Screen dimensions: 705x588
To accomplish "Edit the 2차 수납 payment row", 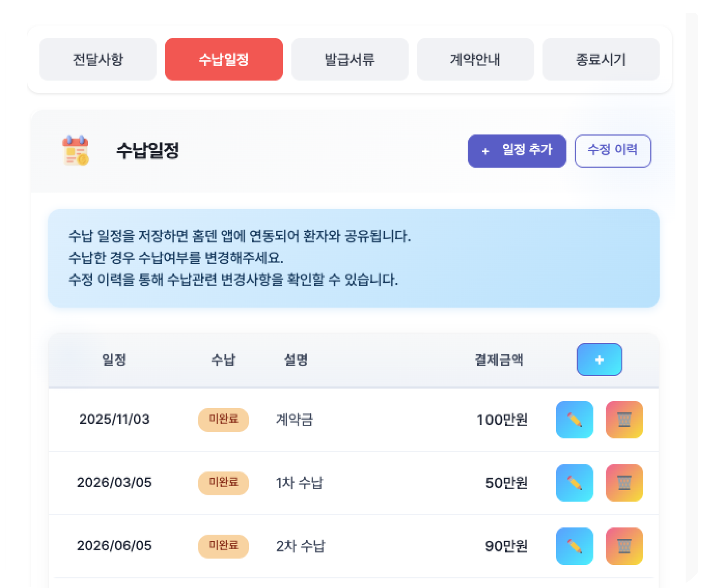I will click(575, 546).
